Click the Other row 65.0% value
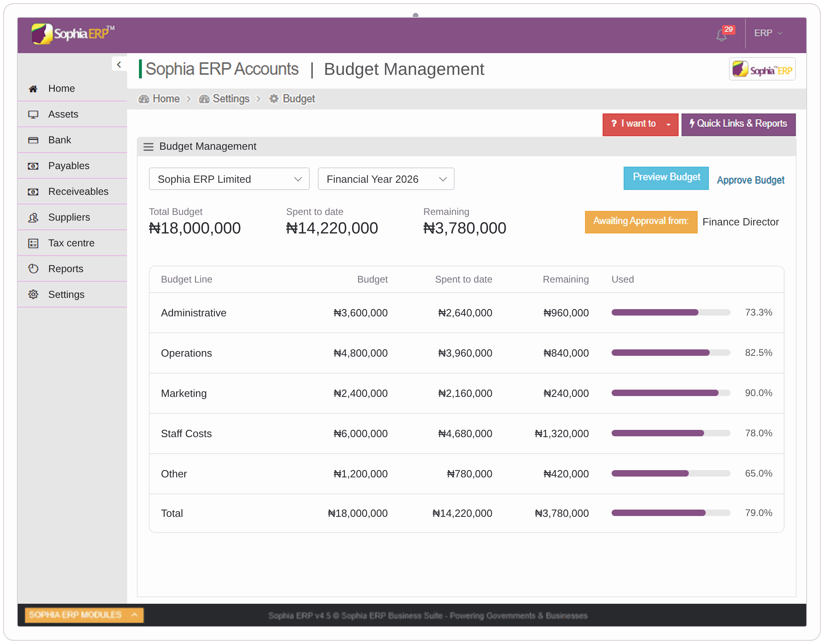824x644 pixels. point(758,473)
